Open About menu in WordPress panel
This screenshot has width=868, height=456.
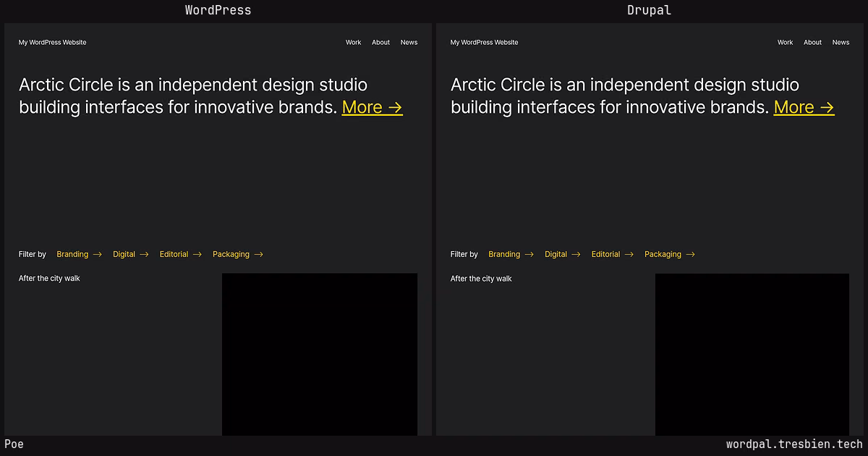(x=380, y=43)
